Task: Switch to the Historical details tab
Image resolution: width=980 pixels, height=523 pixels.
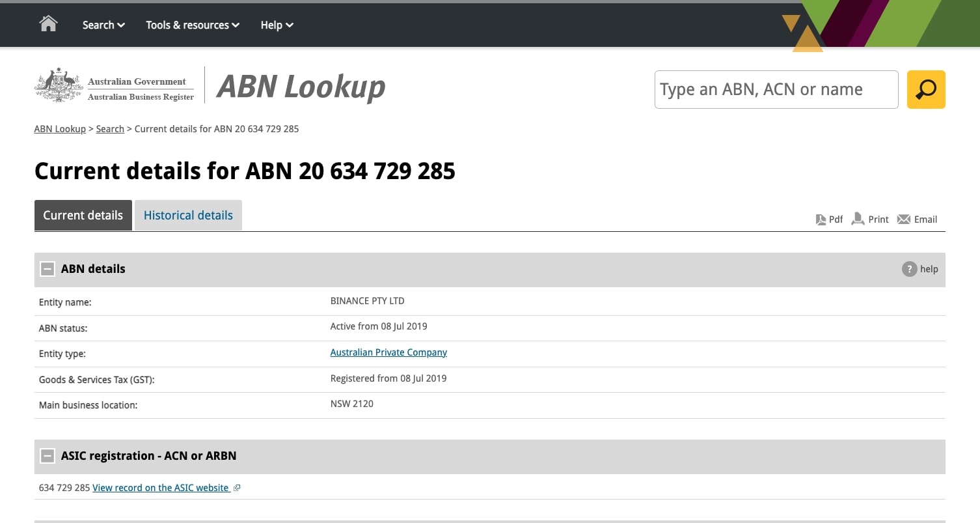Action: [188, 216]
